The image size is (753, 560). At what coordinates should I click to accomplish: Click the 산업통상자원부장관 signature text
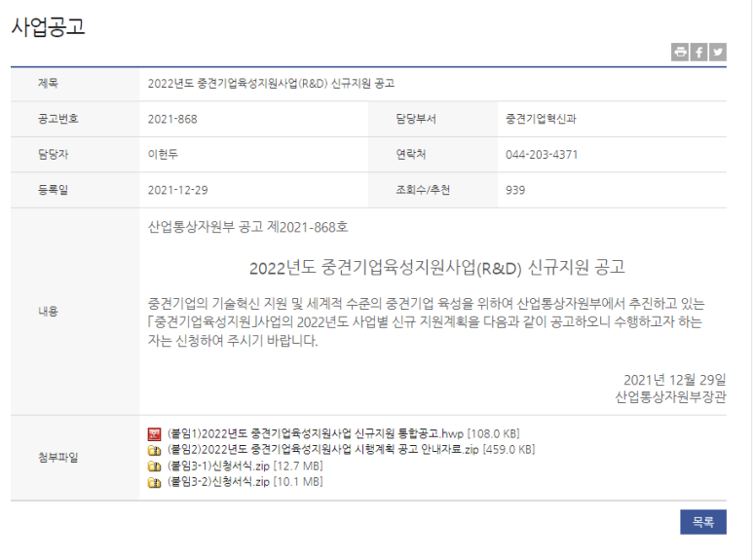click(x=670, y=397)
